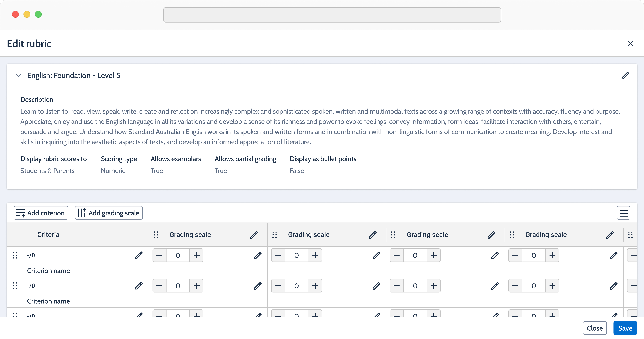Increase second row, third grading scale score

point(434,286)
